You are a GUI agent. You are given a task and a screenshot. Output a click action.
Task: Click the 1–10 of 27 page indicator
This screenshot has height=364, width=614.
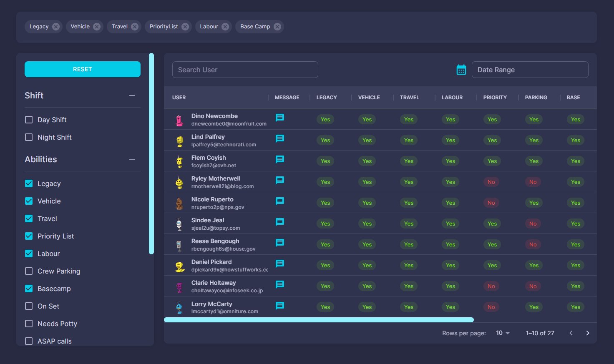point(540,333)
